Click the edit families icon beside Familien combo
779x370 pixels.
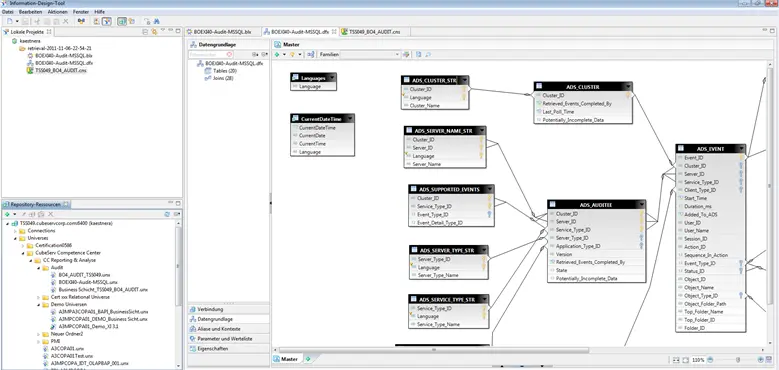406,54
